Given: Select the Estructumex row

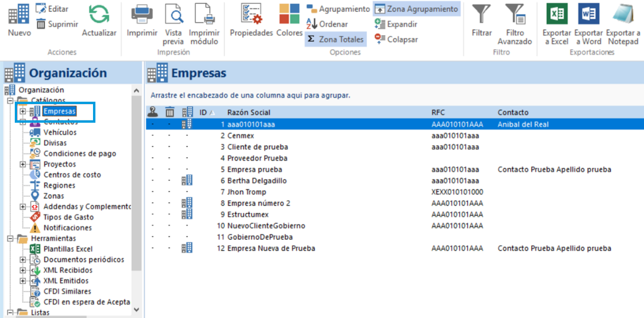Looking at the screenshot, I should coord(395,214).
